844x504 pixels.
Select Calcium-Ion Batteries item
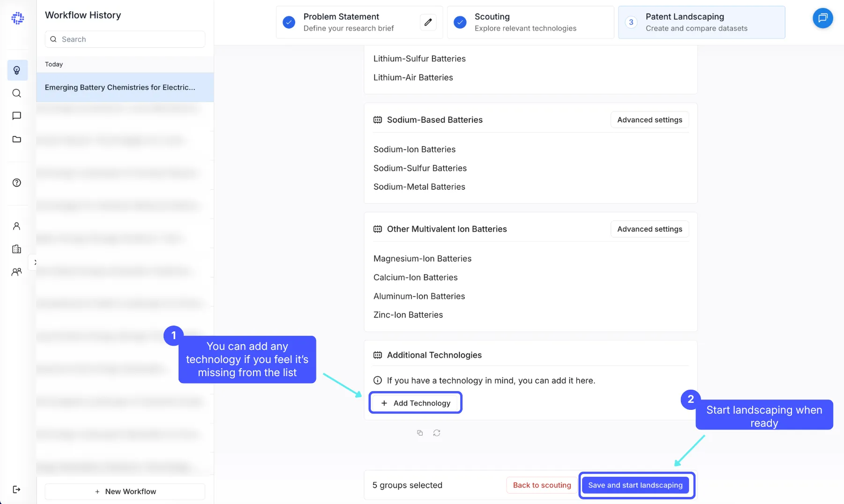[x=415, y=277]
